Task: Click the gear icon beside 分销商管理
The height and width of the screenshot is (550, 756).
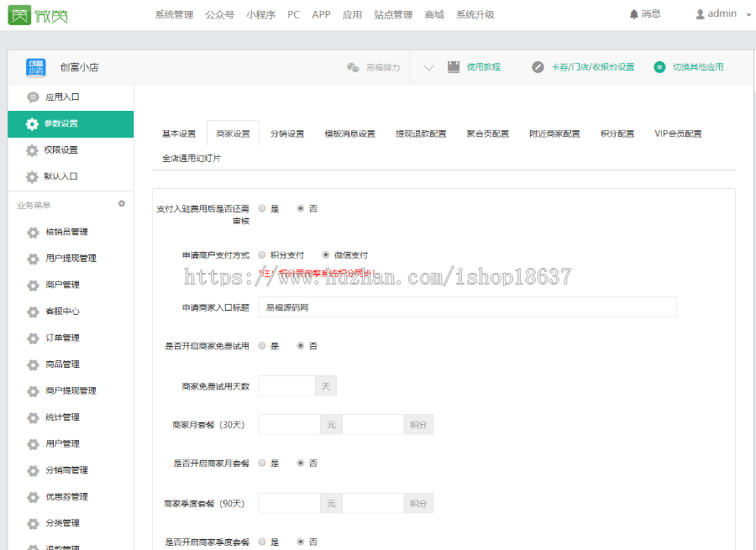Action: [33, 471]
